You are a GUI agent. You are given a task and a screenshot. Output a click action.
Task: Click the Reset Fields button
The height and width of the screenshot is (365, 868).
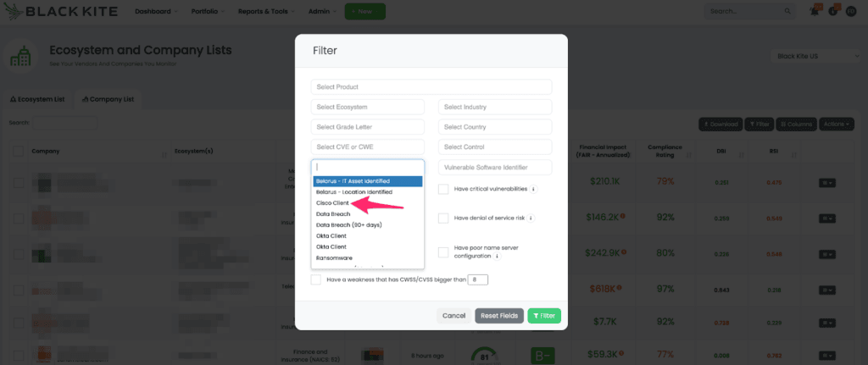click(x=499, y=316)
